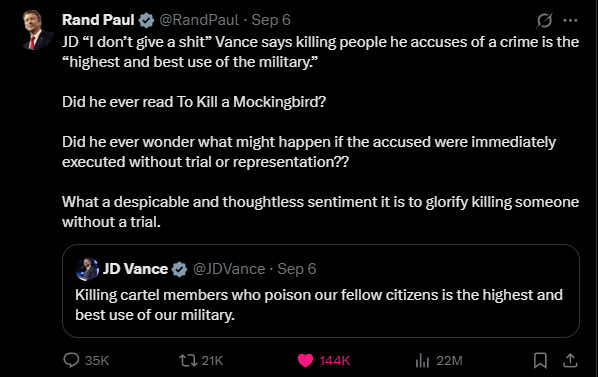Click the Grok slashed-circle icon
Screen dimensions: 598x377
544,20
